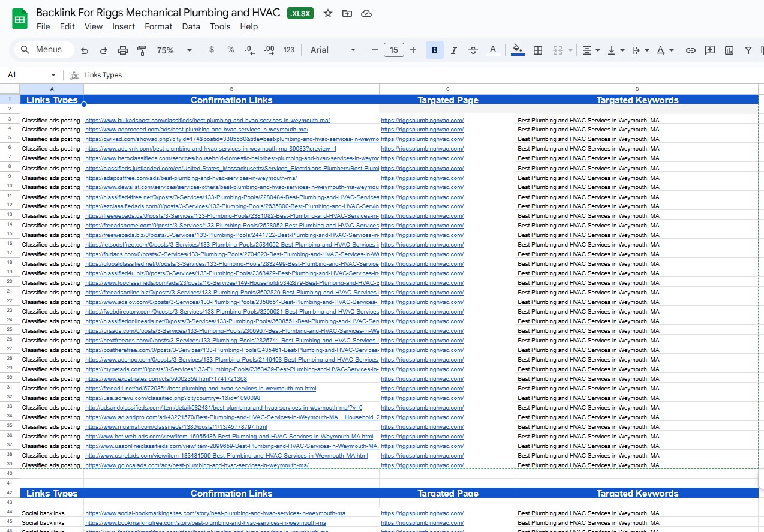Image resolution: width=764 pixels, height=532 pixels.
Task: Open the borders tool
Action: pyautogui.click(x=538, y=50)
